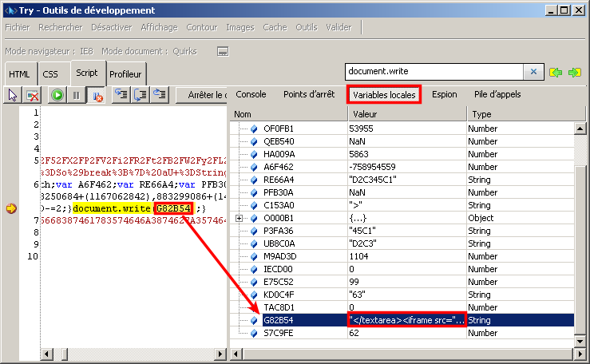Open the Pile d'appels tab
This screenshot has height=364, width=590.
tap(497, 94)
